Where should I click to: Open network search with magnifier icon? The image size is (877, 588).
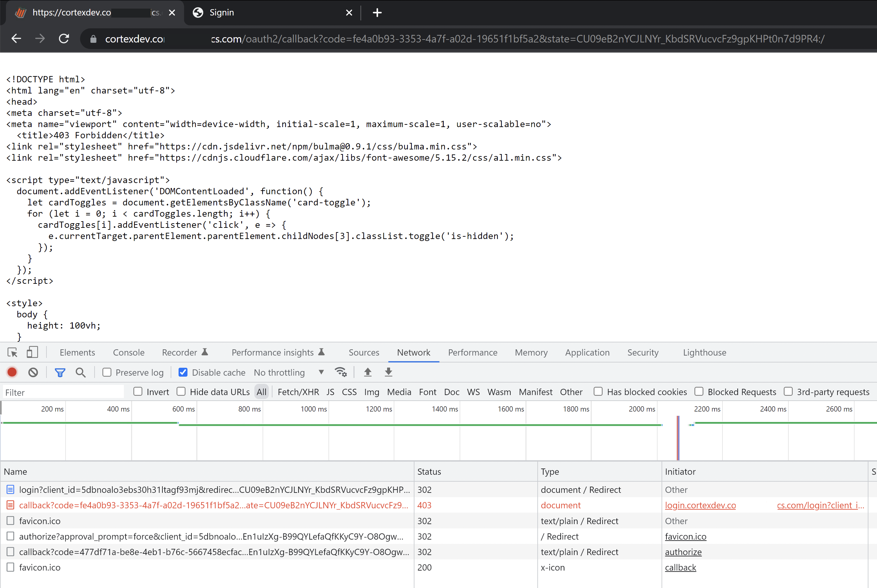[x=80, y=372]
